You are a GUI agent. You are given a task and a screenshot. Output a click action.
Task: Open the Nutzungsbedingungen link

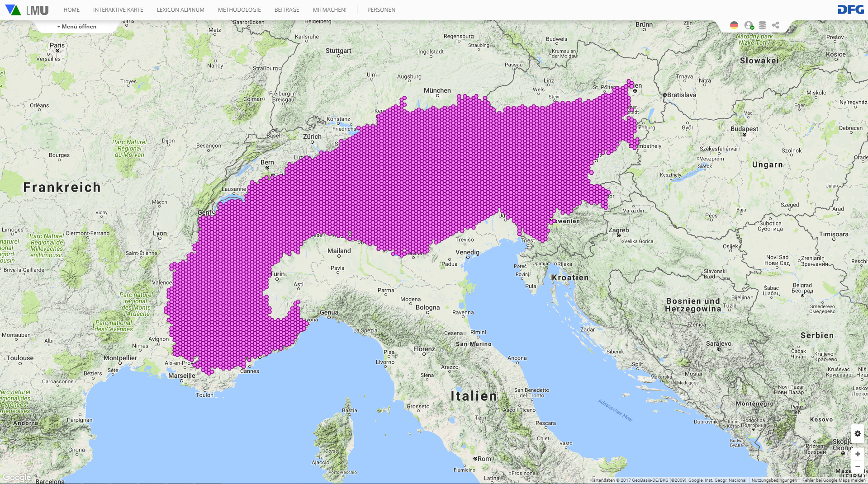coord(774,480)
